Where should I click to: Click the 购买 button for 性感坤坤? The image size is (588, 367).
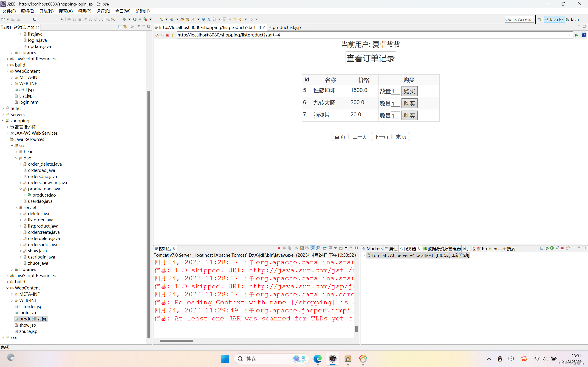(x=409, y=91)
